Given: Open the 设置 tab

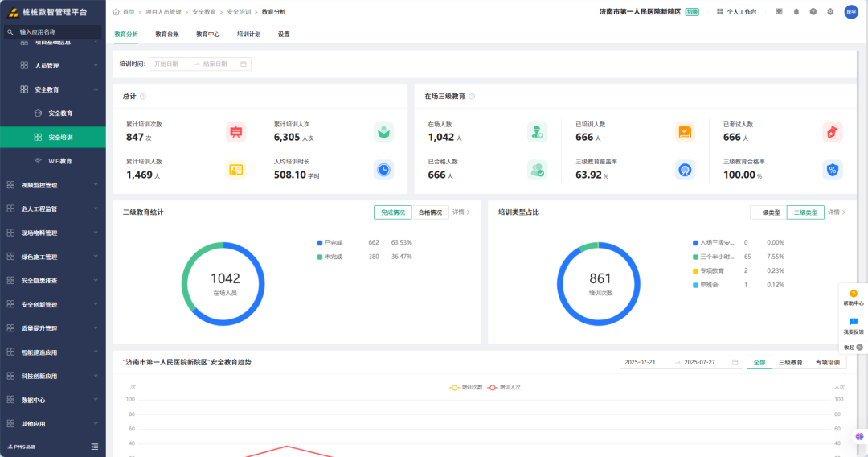Looking at the screenshot, I should [284, 35].
